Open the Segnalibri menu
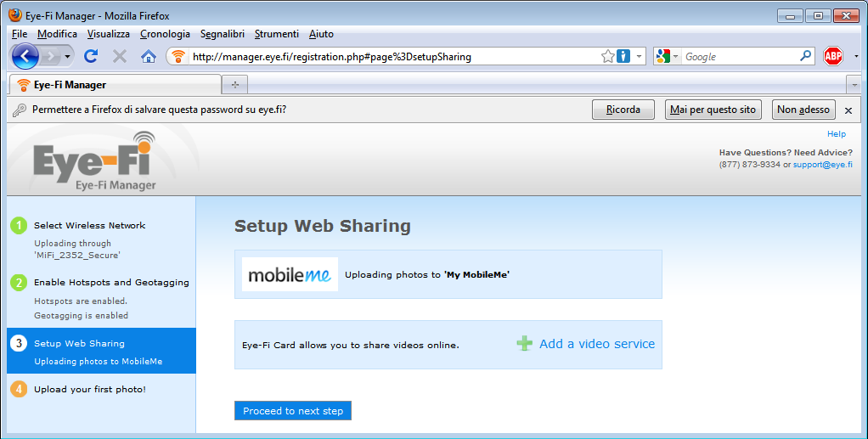868x439 pixels. 222,34
